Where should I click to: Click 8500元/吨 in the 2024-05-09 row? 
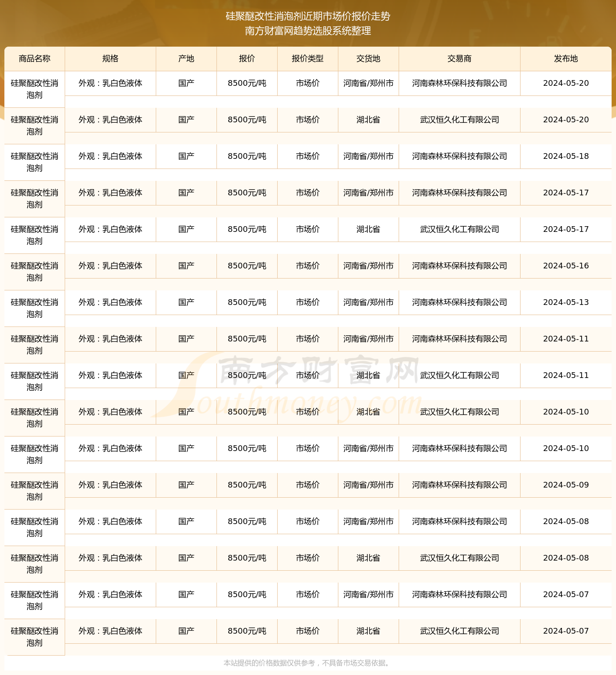(247, 485)
